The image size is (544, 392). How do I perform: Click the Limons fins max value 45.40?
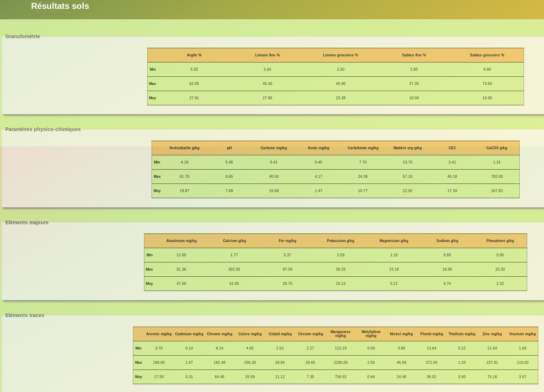pyautogui.click(x=267, y=84)
